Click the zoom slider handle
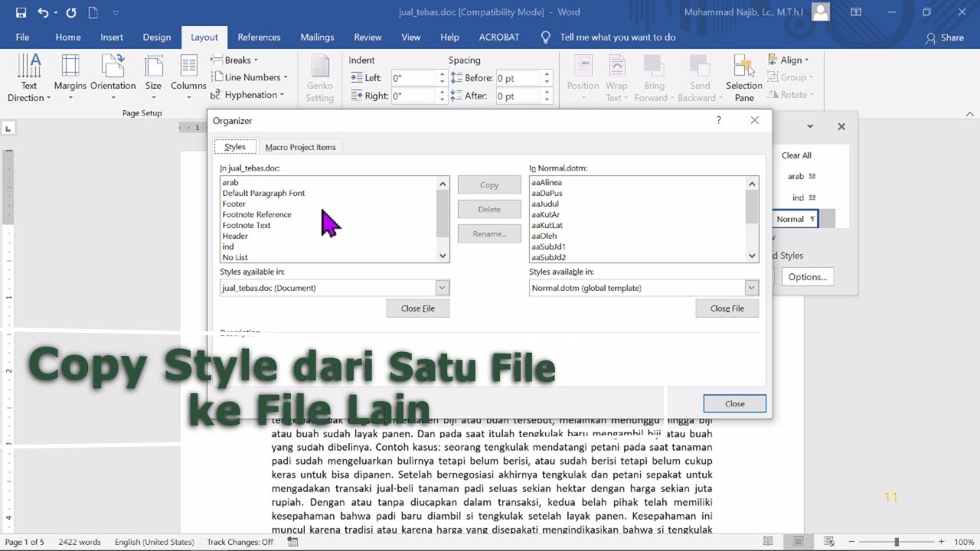This screenshot has width=980, height=551. click(x=897, y=542)
